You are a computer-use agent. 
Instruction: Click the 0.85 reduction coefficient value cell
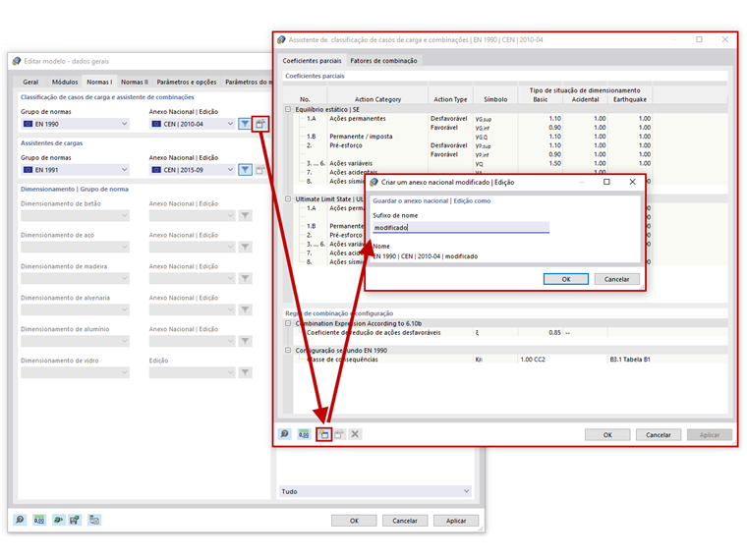tap(541, 332)
